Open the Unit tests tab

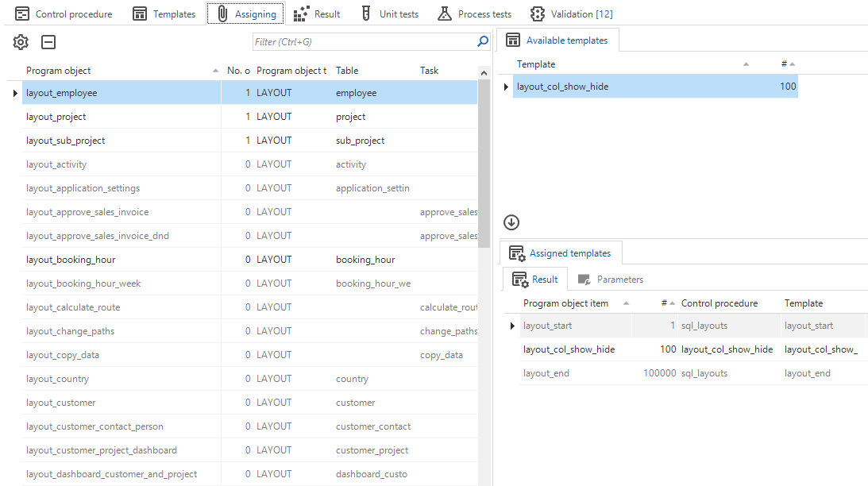(x=389, y=13)
